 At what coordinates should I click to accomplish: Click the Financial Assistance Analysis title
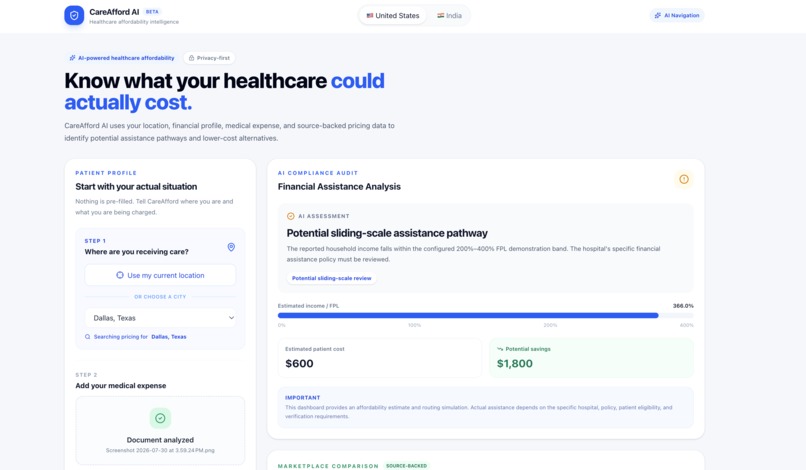[x=339, y=187]
